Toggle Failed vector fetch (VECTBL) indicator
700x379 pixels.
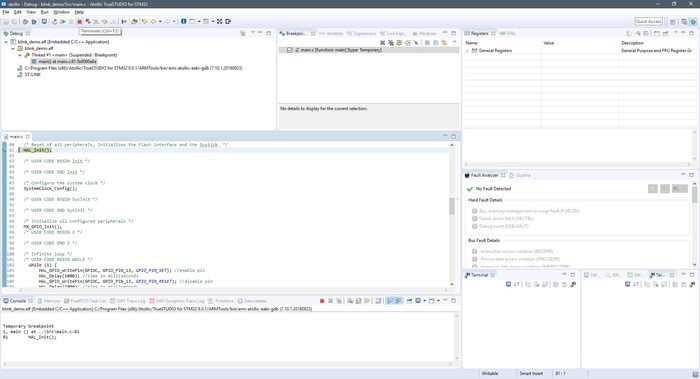tap(475, 218)
